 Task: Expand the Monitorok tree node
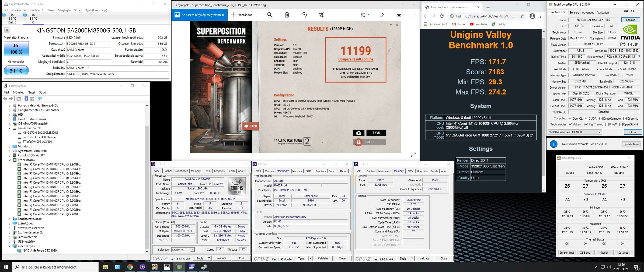tap(10, 146)
